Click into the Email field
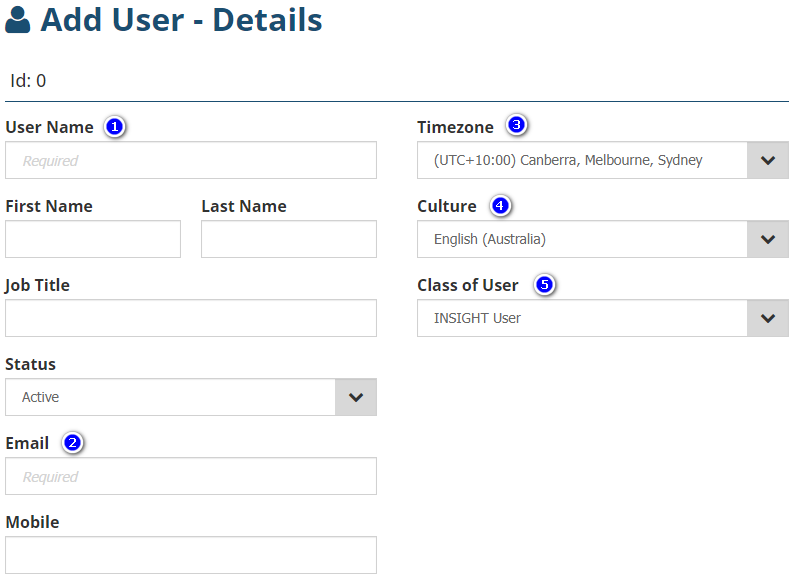The width and height of the screenshot is (794, 577). [x=190, y=476]
